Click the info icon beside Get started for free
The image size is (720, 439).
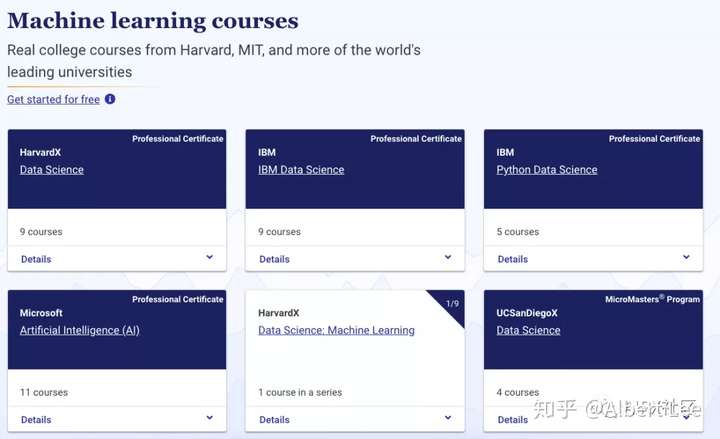[x=110, y=99]
